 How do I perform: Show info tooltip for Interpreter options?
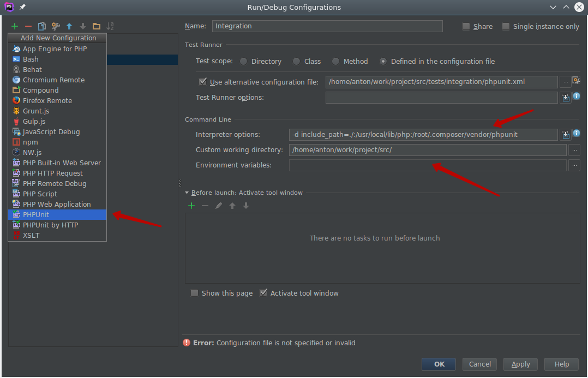click(x=577, y=133)
